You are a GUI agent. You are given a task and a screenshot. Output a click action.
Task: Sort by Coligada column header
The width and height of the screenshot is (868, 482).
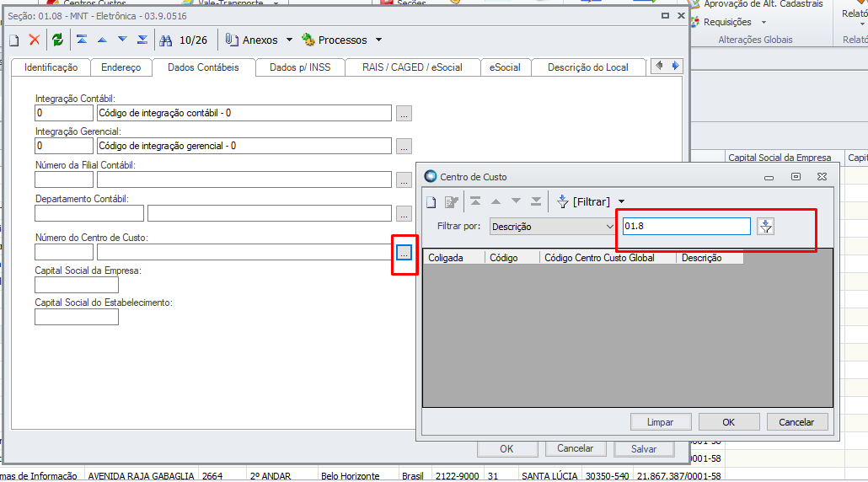pyautogui.click(x=454, y=258)
